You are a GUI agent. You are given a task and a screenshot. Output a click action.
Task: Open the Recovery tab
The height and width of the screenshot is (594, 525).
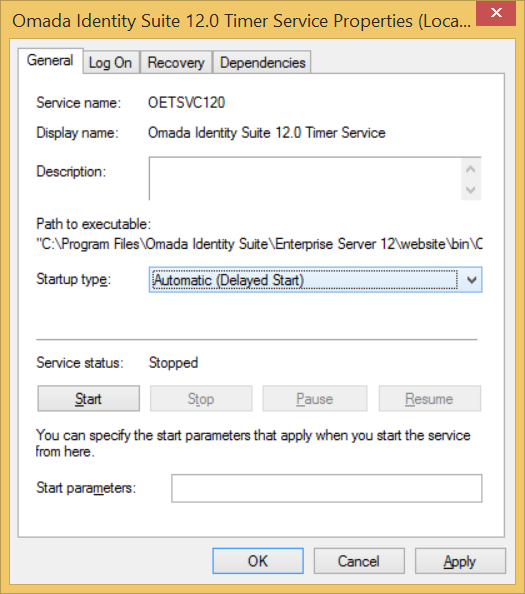(176, 63)
